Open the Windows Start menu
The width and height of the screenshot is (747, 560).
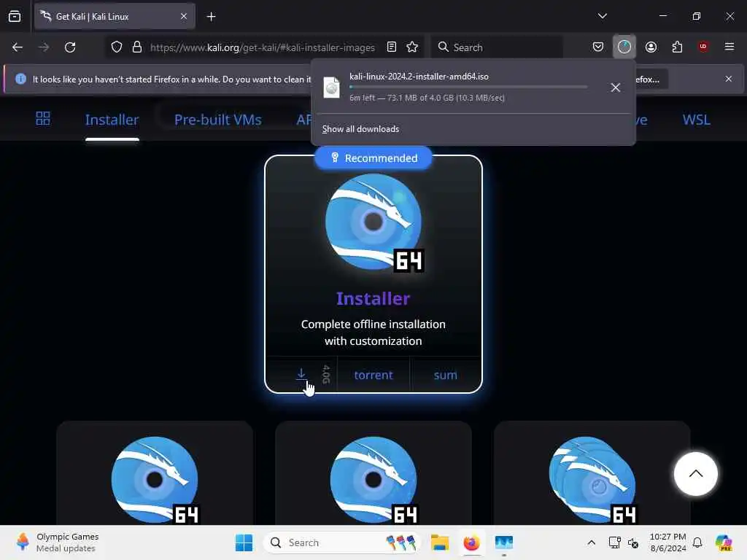pyautogui.click(x=244, y=542)
